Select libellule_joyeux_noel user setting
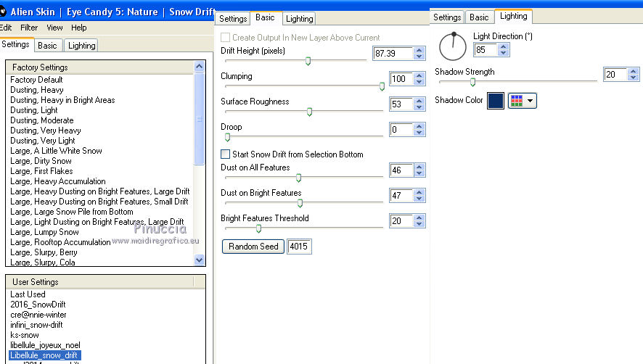 click(45, 345)
